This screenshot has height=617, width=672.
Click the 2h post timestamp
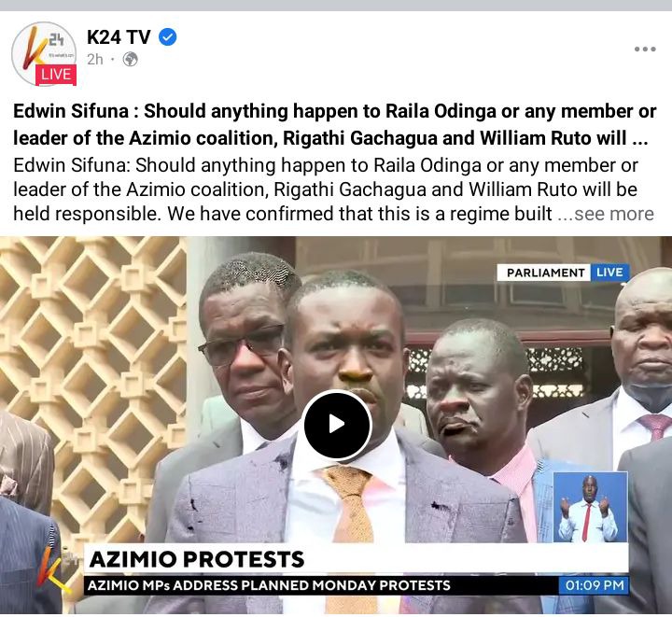tap(95, 59)
